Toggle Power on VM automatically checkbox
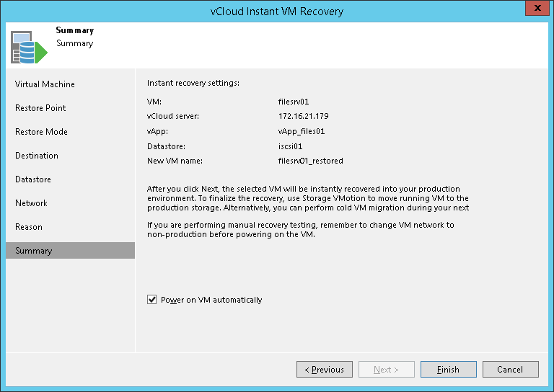This screenshot has width=554, height=392. point(152,300)
